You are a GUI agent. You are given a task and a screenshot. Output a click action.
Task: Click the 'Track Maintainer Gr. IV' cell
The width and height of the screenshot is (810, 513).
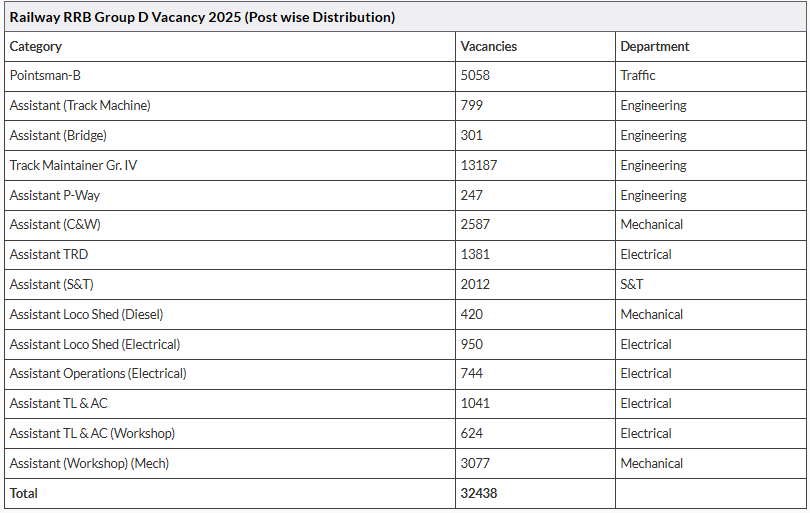[73, 165]
